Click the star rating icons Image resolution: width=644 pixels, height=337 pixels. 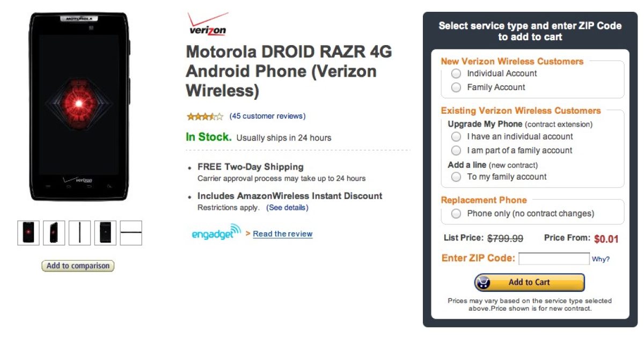pyautogui.click(x=204, y=116)
